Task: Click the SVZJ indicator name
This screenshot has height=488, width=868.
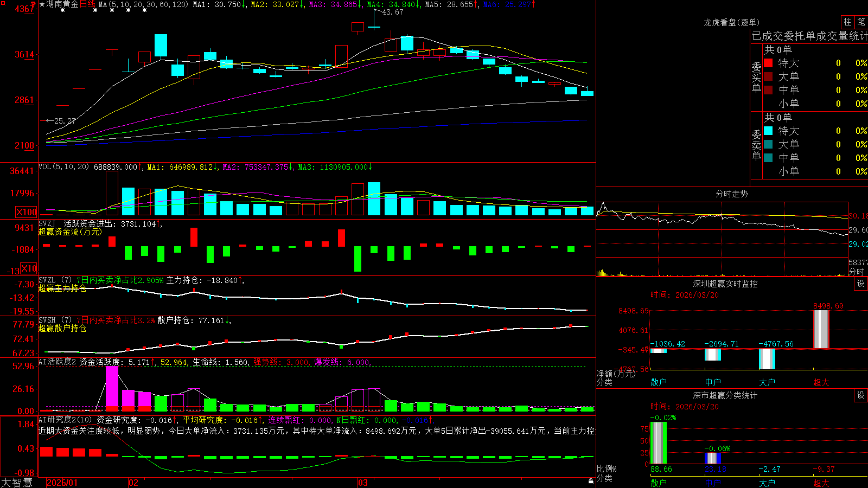Action: click(x=47, y=223)
